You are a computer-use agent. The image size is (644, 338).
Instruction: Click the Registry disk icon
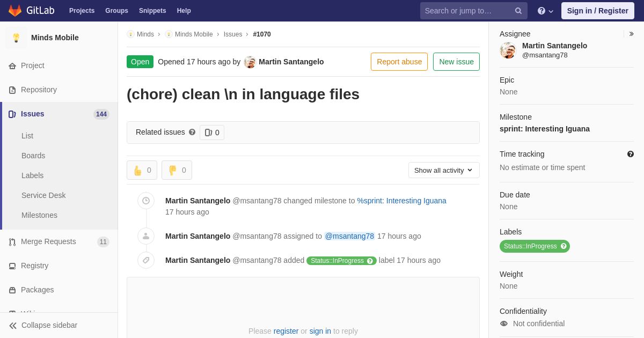12,266
